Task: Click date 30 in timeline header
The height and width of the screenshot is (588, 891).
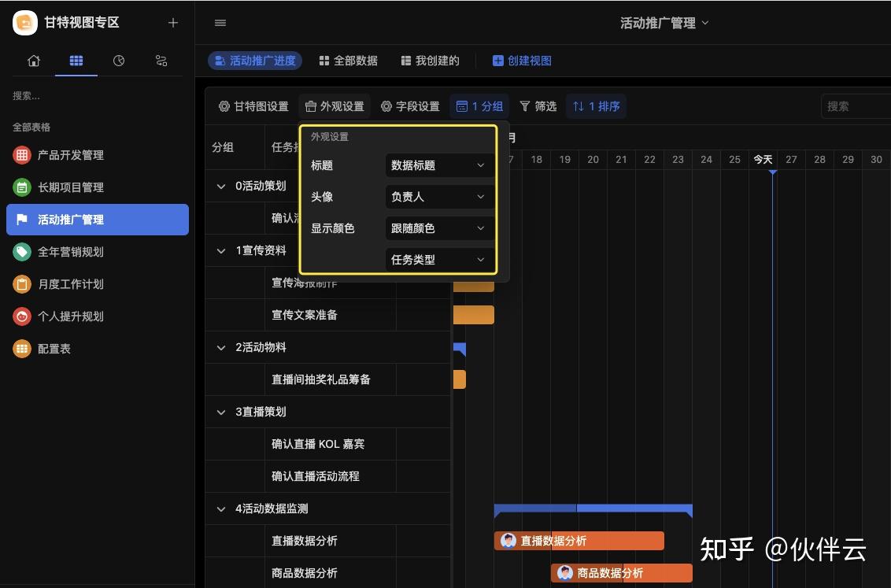Action: point(876,160)
